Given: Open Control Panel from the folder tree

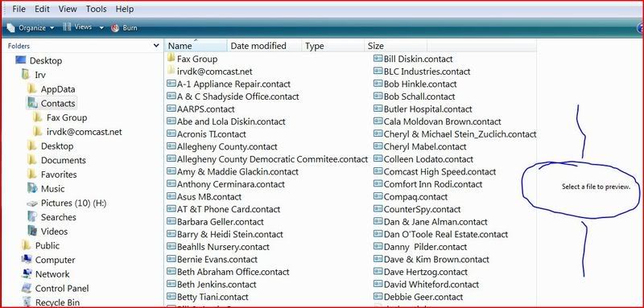Looking at the screenshot, I should pos(62,289).
